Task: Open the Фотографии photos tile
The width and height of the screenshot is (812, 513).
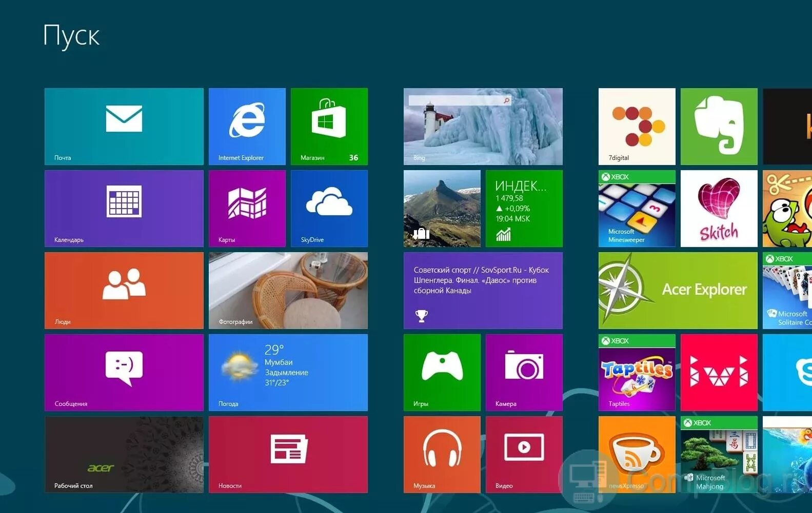Action: pyautogui.click(x=288, y=291)
